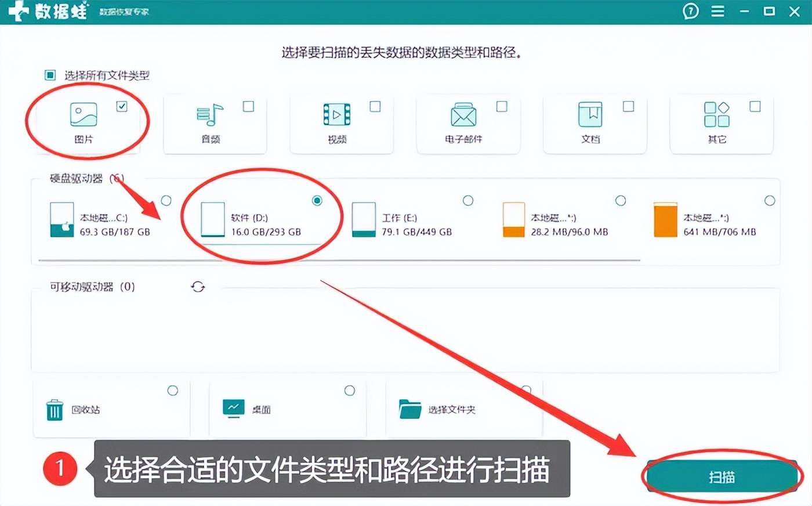Uncheck the 图片 file type checkbox
Viewport: 812px width, 506px height.
click(122, 106)
